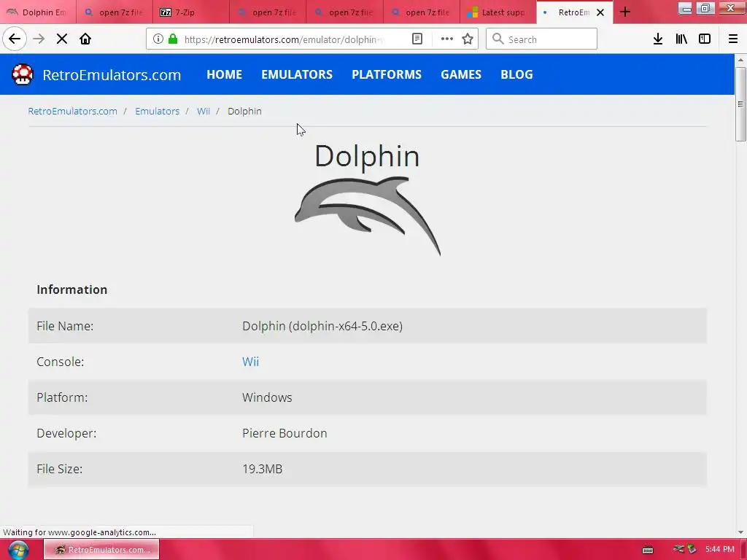Screen dimensions: 747x560
Task: Click the '19.3MB' file size value
Action: point(263,469)
